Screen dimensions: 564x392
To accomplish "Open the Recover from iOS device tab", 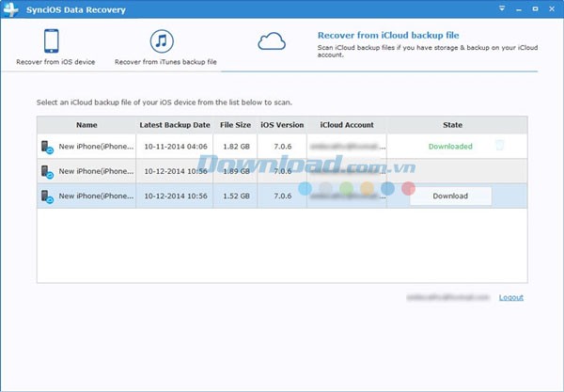I will click(55, 47).
